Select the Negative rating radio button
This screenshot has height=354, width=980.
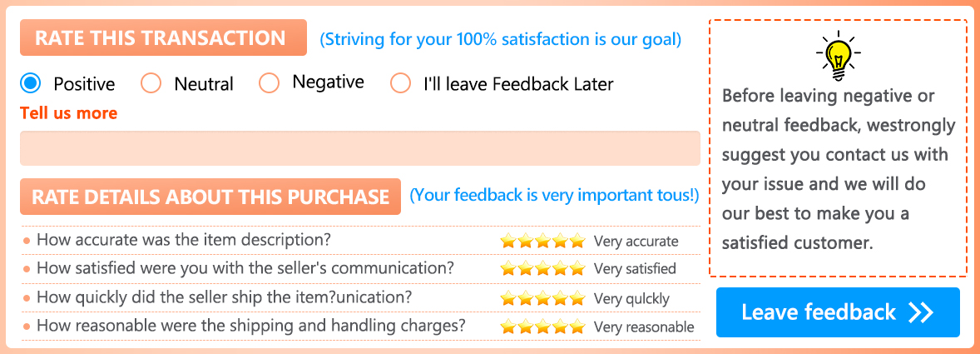(x=269, y=83)
